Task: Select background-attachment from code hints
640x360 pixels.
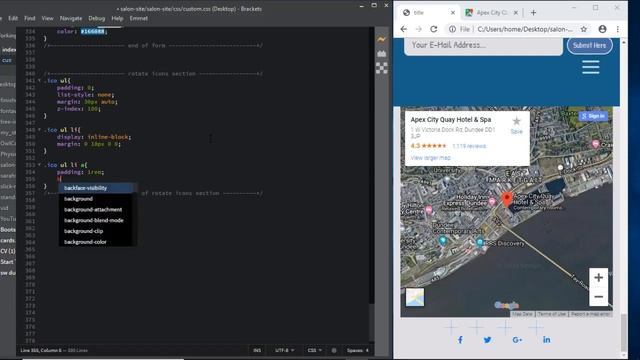Action: tap(96, 209)
